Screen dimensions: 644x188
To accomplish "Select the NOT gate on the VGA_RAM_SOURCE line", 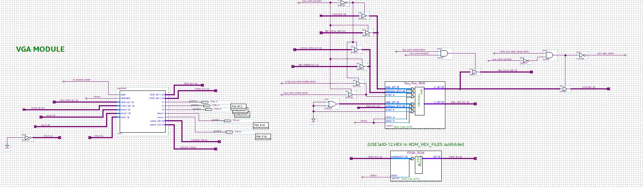I will pyautogui.click(x=343, y=3).
